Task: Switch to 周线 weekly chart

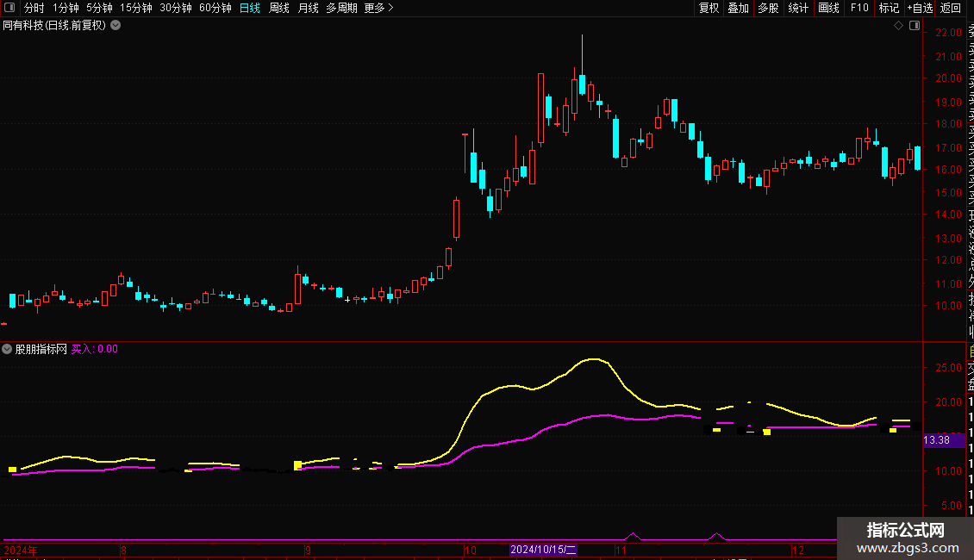Action: tap(279, 8)
